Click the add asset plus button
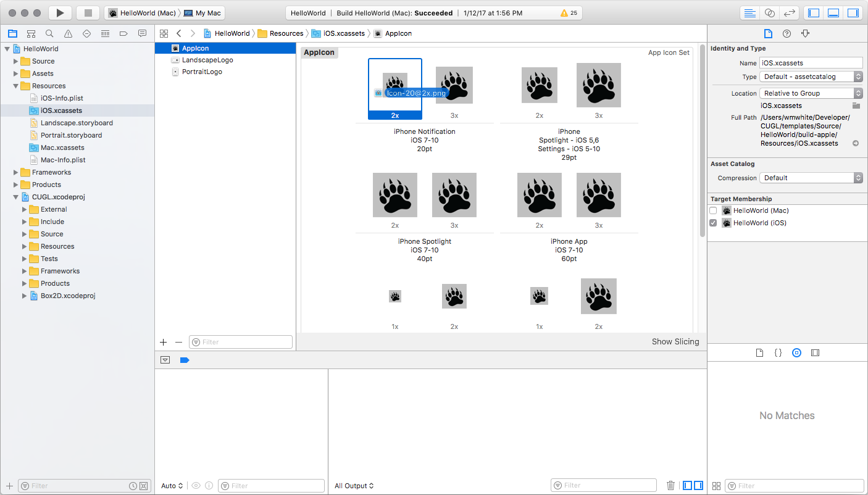Viewport: 868px width, 495px height. point(164,342)
